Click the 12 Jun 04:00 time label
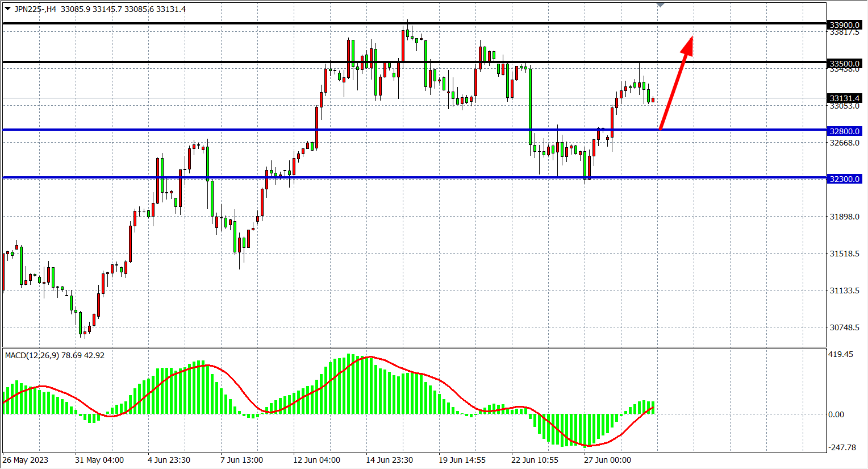Viewport: 868px width, 469px height. pos(316,460)
